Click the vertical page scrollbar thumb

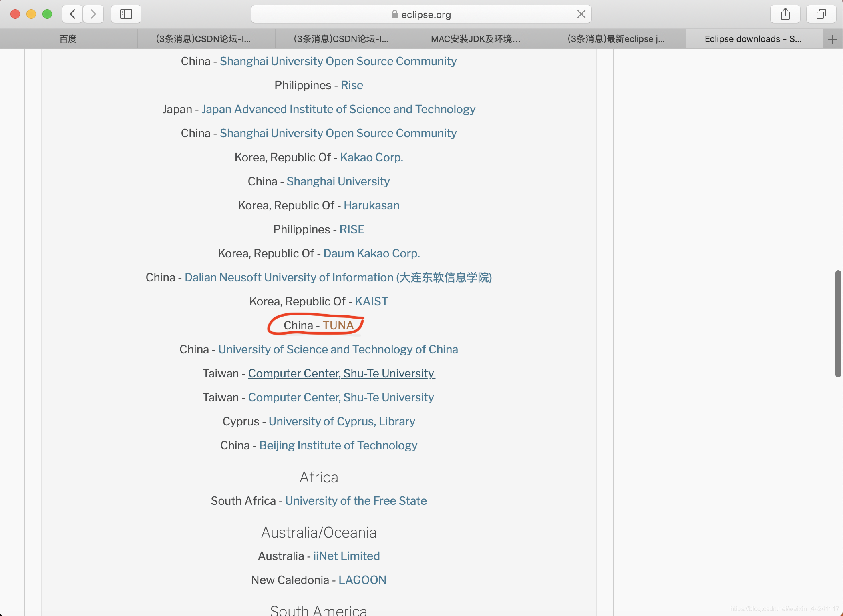[837, 323]
